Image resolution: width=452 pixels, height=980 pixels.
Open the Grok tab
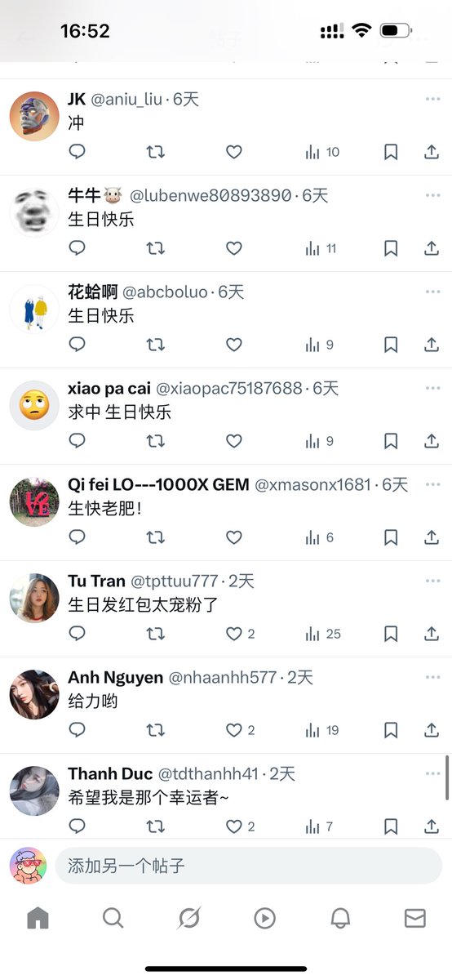pyautogui.click(x=189, y=918)
